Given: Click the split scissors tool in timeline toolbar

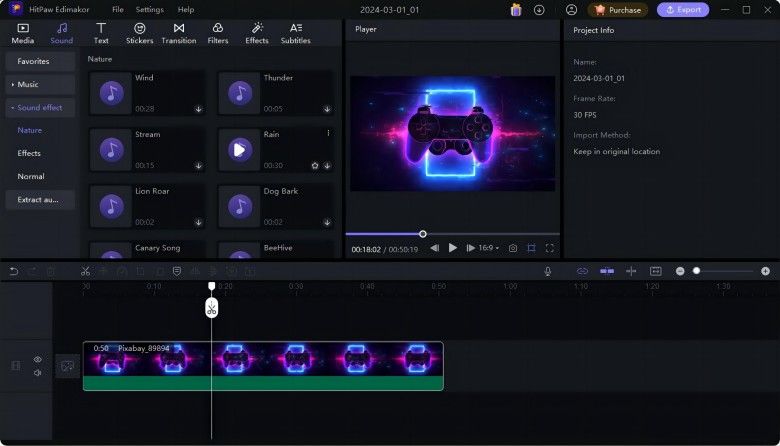Looking at the screenshot, I should [x=85, y=271].
